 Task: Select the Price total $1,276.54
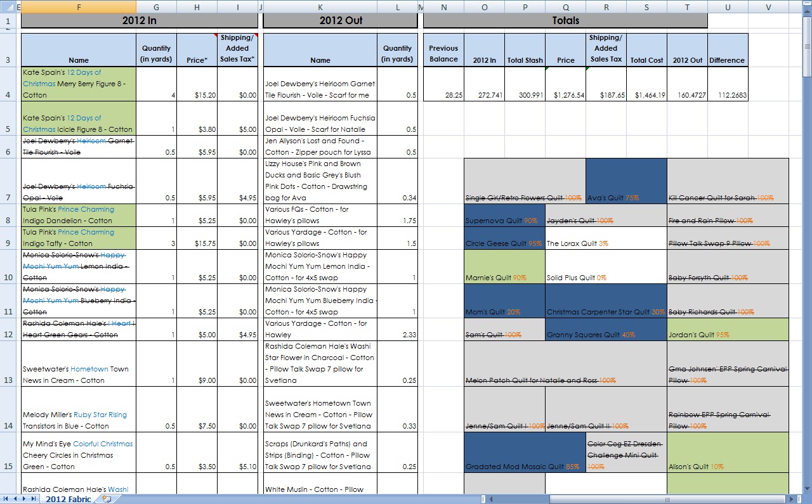(565, 84)
